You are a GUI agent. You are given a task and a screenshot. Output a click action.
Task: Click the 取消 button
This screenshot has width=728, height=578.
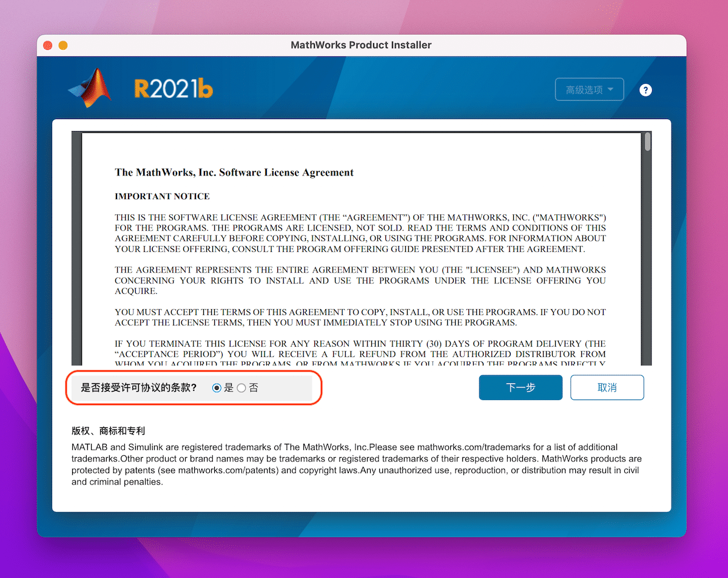(607, 387)
